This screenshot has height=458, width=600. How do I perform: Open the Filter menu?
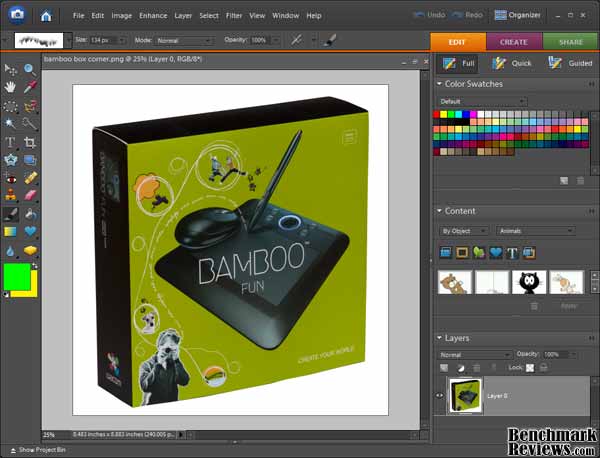coord(233,16)
